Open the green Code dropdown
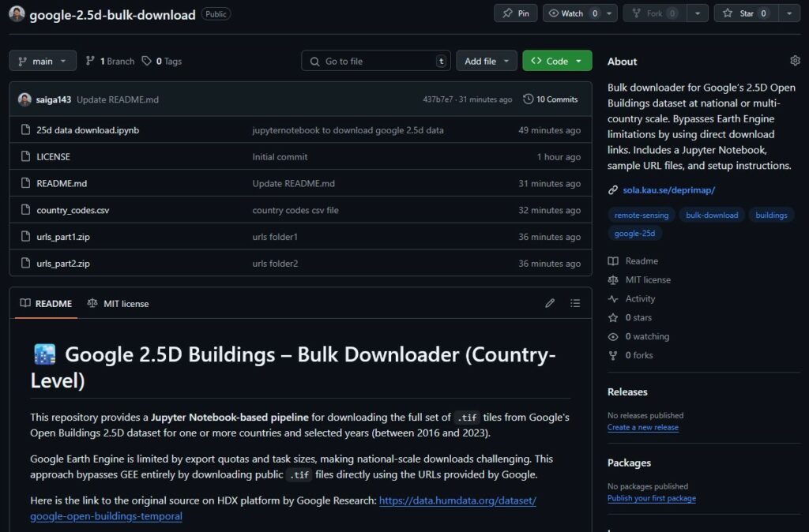This screenshot has width=809, height=532. 557,61
